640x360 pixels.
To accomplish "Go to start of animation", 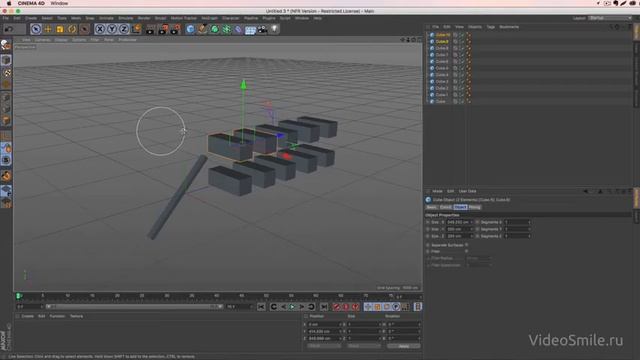I will tap(261, 307).
